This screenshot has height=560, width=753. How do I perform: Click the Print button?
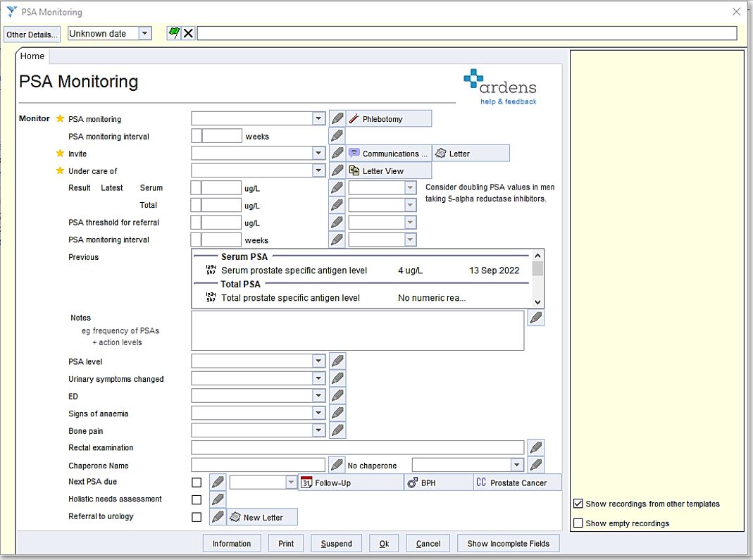tap(286, 544)
